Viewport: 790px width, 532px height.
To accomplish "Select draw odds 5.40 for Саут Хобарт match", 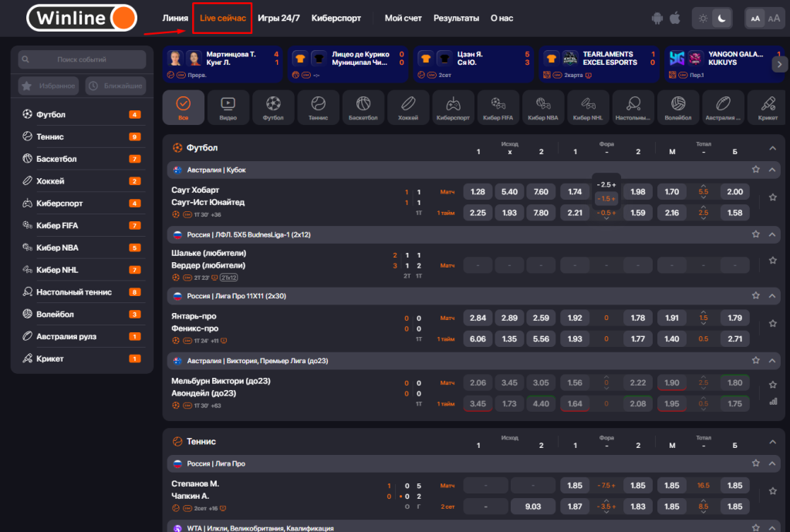I will (x=509, y=192).
